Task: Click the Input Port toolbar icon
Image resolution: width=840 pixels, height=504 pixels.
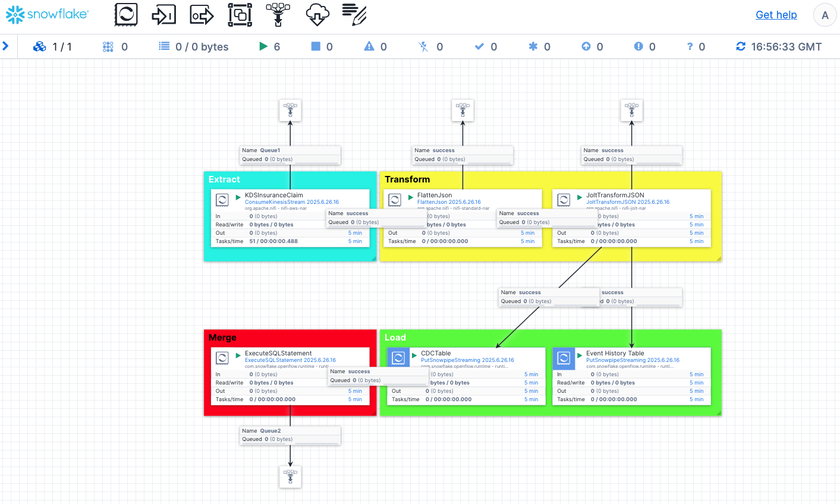Action: click(x=163, y=14)
